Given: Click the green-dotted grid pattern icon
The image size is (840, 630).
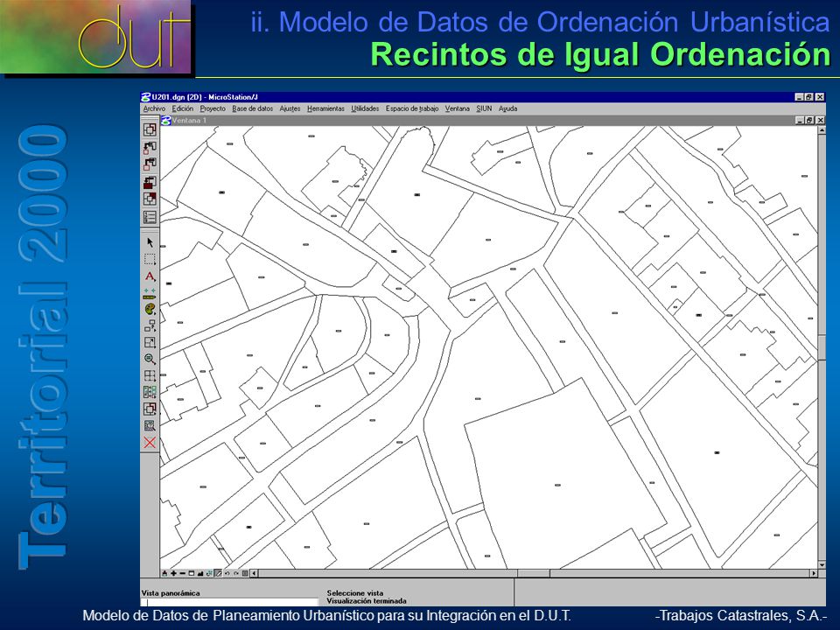Looking at the screenshot, I should (150, 392).
